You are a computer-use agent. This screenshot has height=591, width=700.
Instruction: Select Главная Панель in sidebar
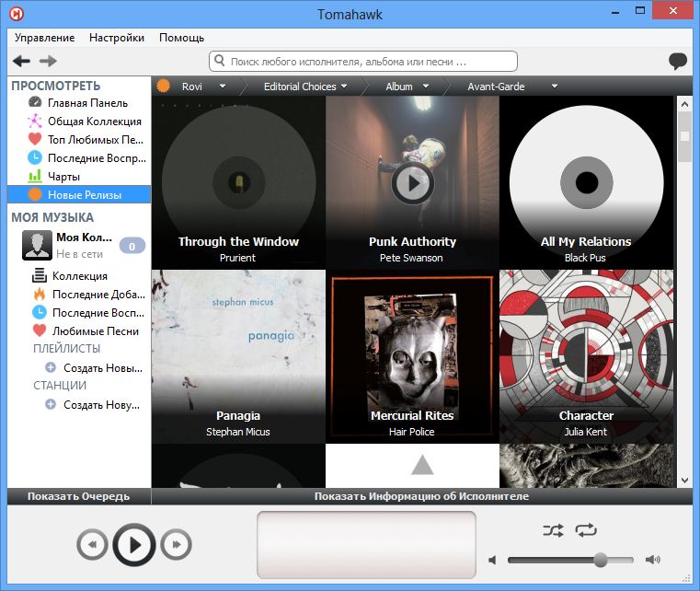pyautogui.click(x=79, y=103)
